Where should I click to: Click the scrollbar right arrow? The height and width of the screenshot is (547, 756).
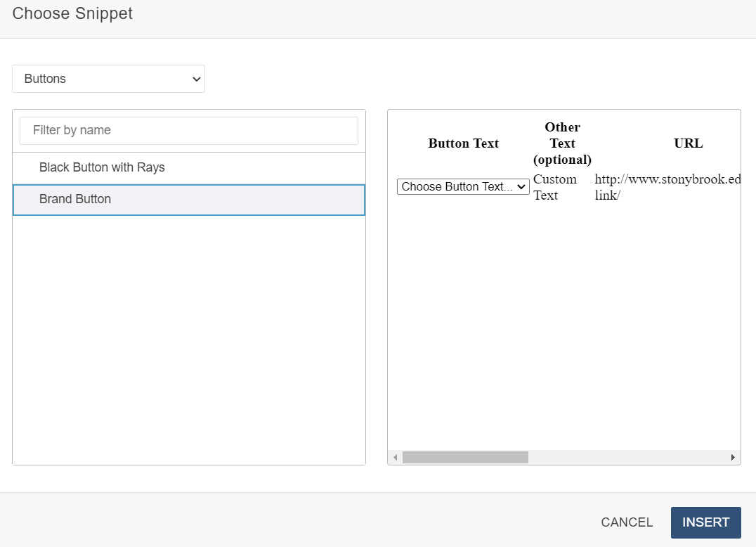point(734,458)
